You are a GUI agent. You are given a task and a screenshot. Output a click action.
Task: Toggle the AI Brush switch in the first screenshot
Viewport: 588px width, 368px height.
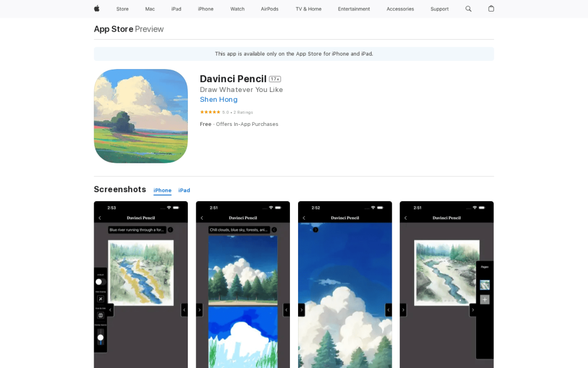click(100, 282)
